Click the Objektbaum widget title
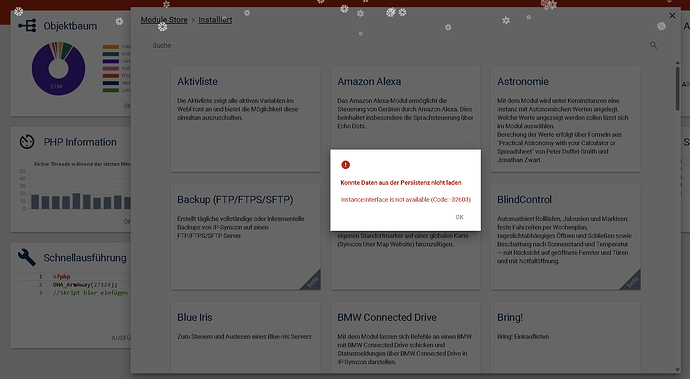The width and height of the screenshot is (690, 379). pos(70,26)
